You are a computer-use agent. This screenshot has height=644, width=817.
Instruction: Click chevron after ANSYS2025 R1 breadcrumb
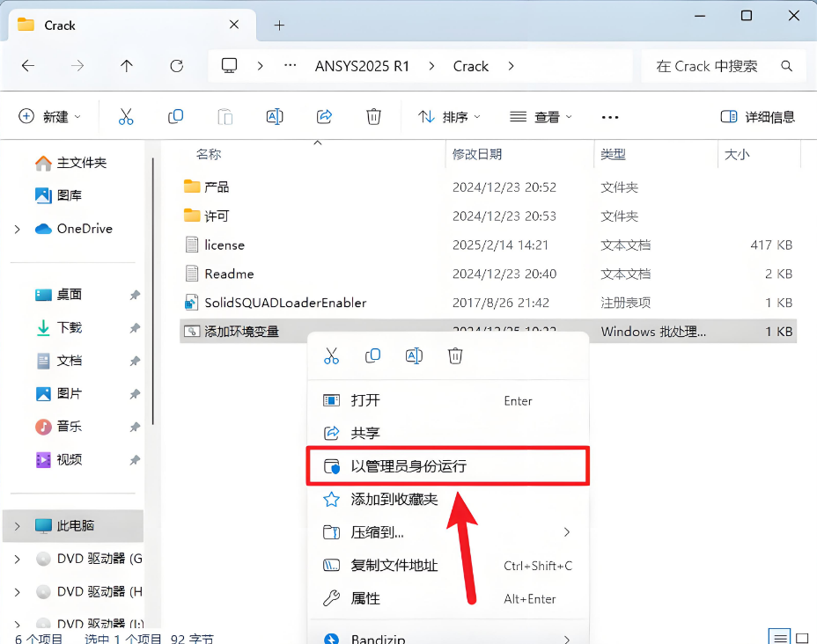coord(431,66)
